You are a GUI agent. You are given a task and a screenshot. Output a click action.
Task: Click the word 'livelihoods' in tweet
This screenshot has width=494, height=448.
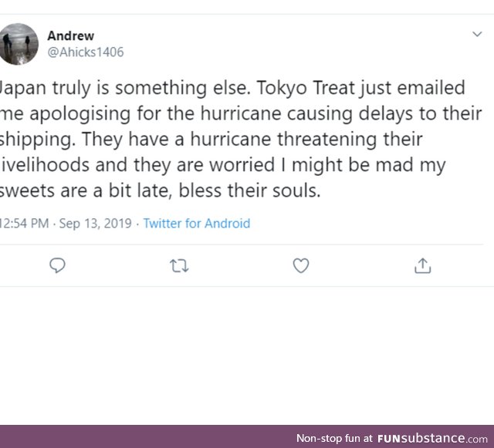click(x=45, y=165)
